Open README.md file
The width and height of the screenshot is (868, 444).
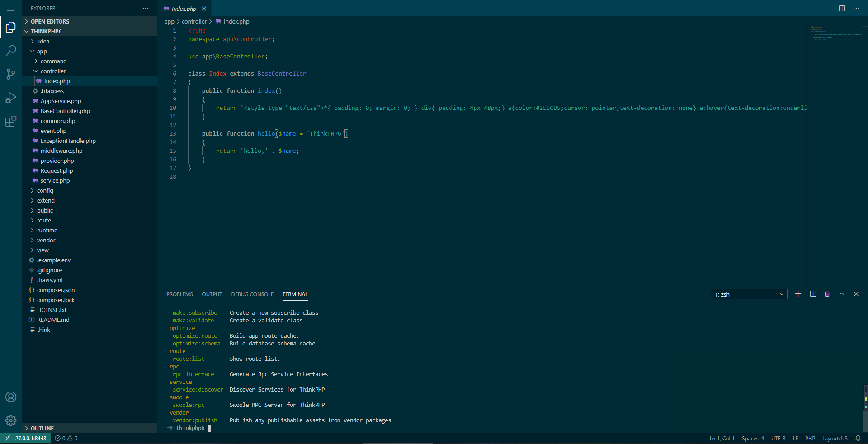pyautogui.click(x=90, y=320)
